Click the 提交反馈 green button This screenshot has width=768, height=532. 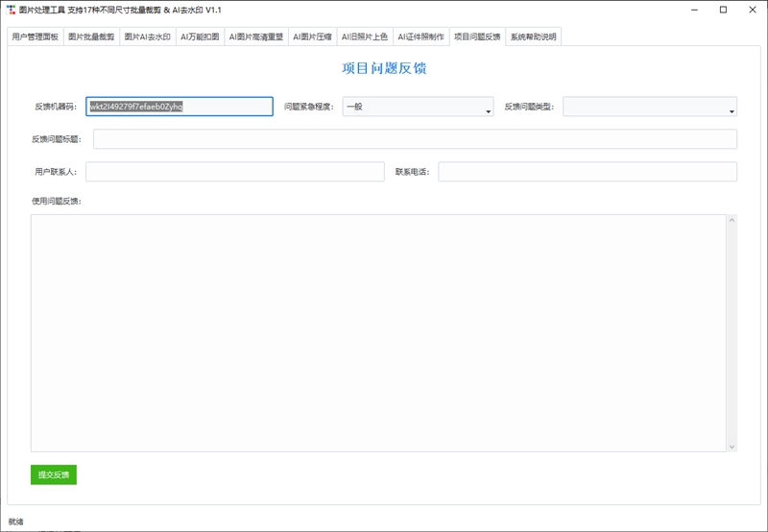pyautogui.click(x=54, y=474)
